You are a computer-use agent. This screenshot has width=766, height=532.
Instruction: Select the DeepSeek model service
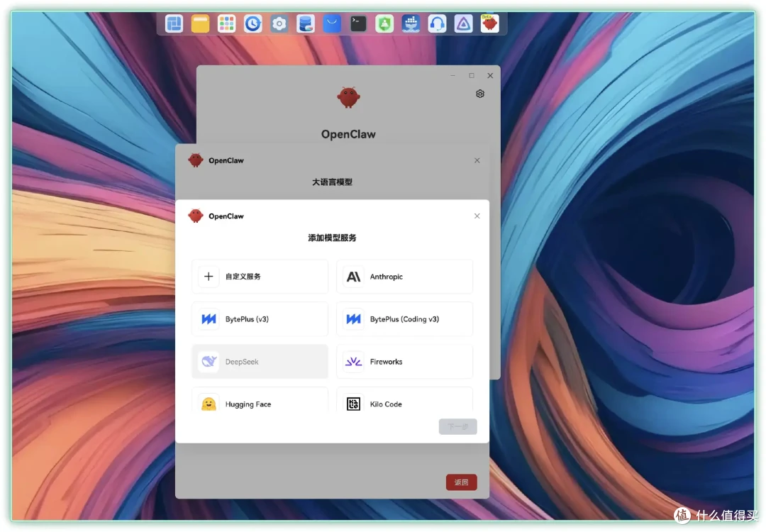pos(260,362)
